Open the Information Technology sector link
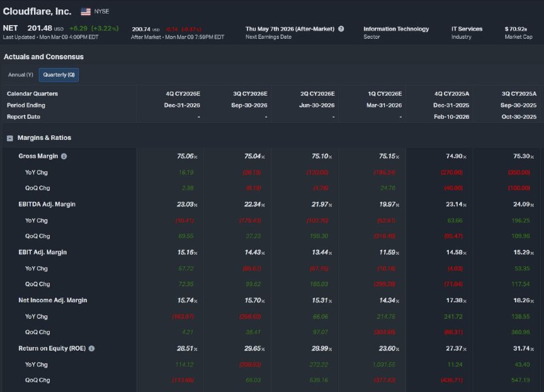 [x=396, y=29]
